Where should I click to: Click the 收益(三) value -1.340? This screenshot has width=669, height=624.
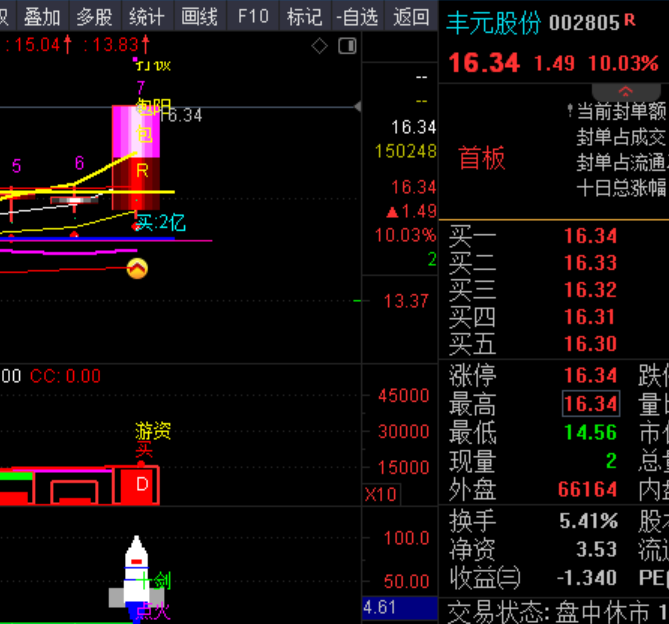pos(587,578)
